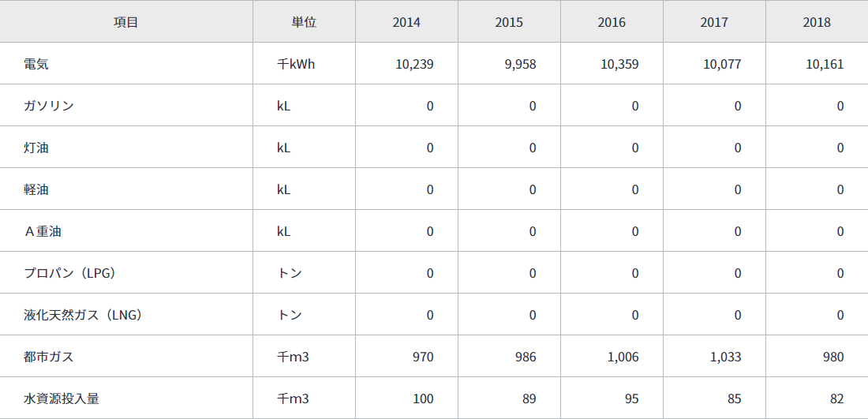This screenshot has width=868, height=419.
Task: Click the 水資源投入量 2016 value 95
Action: coord(631,398)
